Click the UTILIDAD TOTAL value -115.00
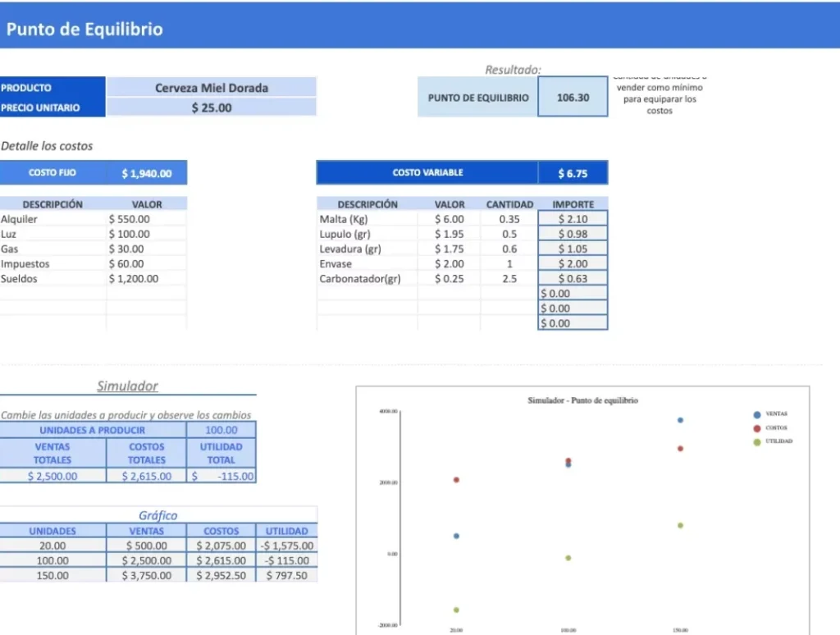This screenshot has width=840, height=635. tap(221, 476)
